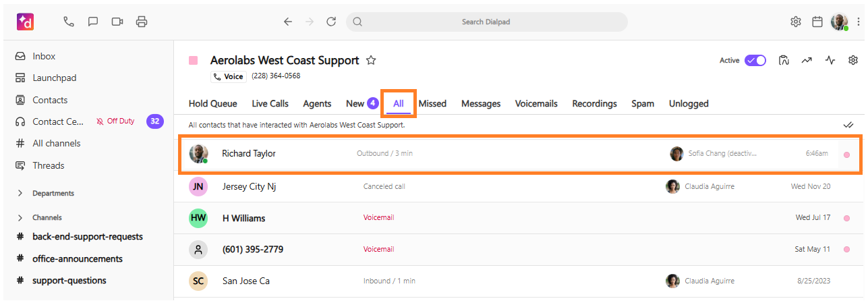Click the 32 unread badge
This screenshot has height=303, width=868.
point(155,121)
